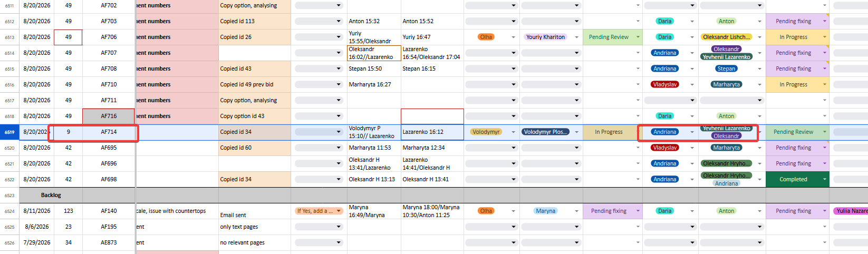Screen dimensions: 868x254
Task: Select cell with value 123
Action: (x=68, y=211)
